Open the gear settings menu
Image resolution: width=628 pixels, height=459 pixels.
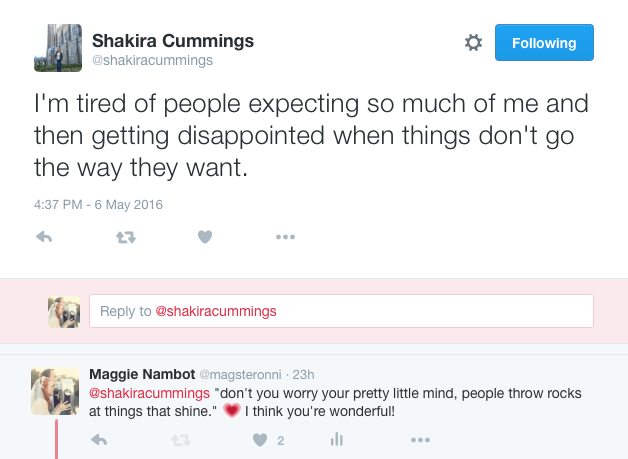click(474, 43)
